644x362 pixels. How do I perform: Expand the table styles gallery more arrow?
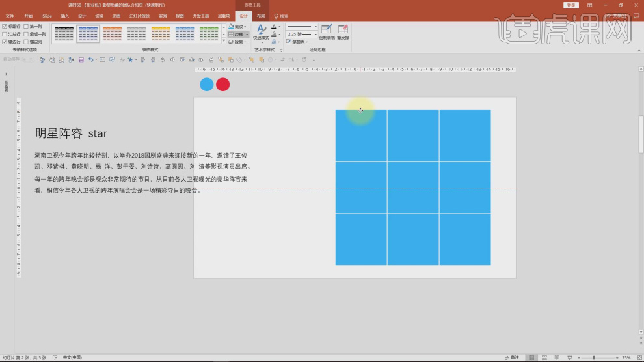[x=224, y=41]
